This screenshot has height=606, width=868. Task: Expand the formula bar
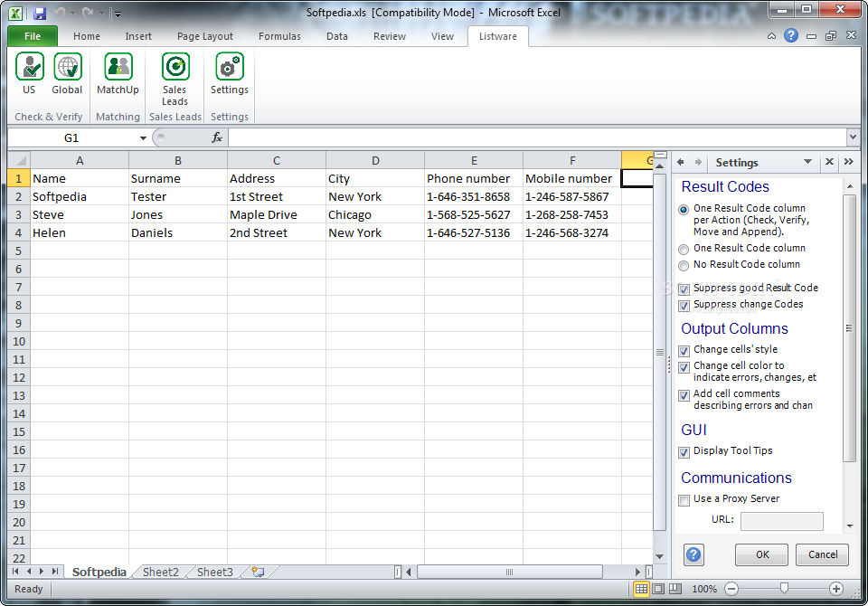[853, 137]
